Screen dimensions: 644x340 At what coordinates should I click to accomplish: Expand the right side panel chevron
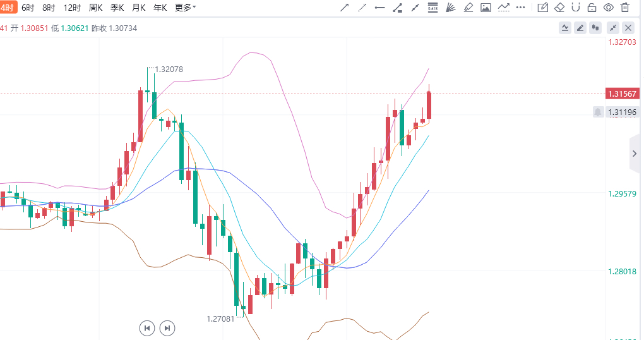click(x=635, y=154)
